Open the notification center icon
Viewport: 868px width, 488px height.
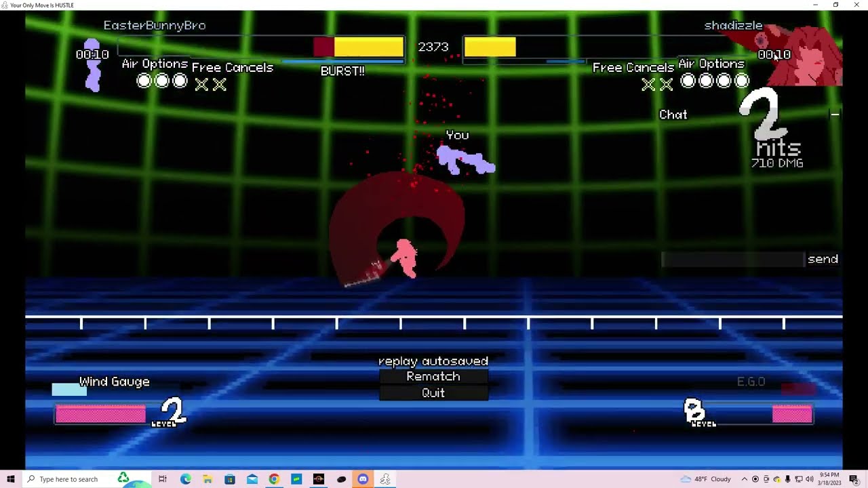[854, 479]
